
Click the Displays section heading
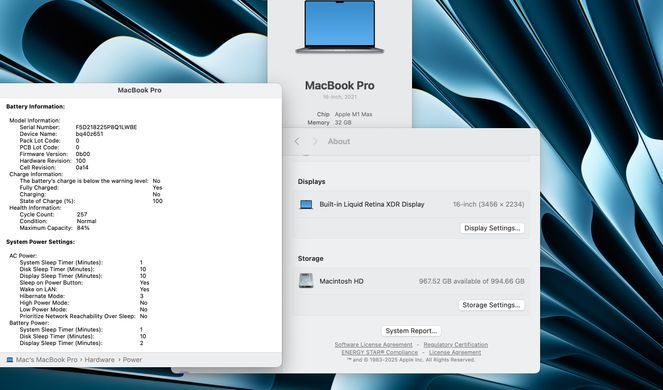(x=311, y=181)
